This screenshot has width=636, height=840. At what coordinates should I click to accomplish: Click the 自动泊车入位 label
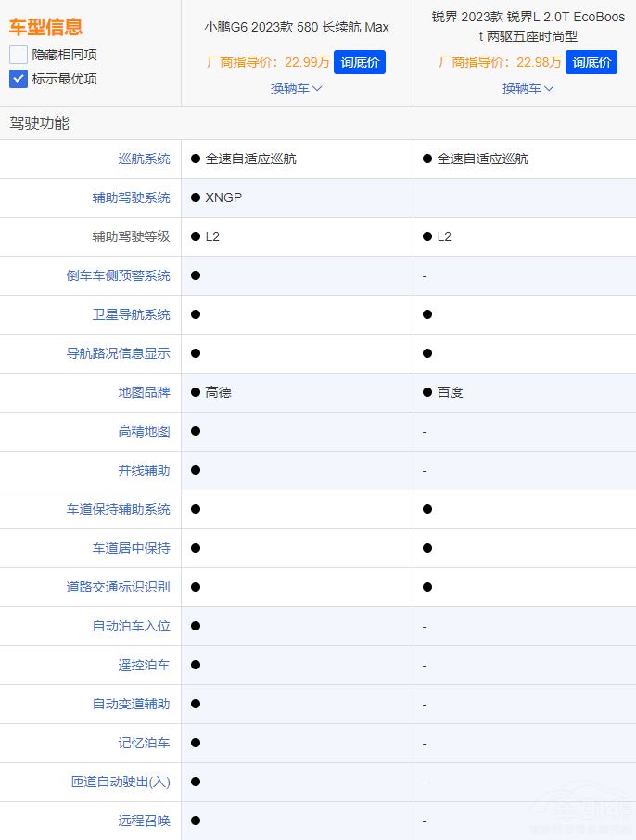[x=131, y=626]
